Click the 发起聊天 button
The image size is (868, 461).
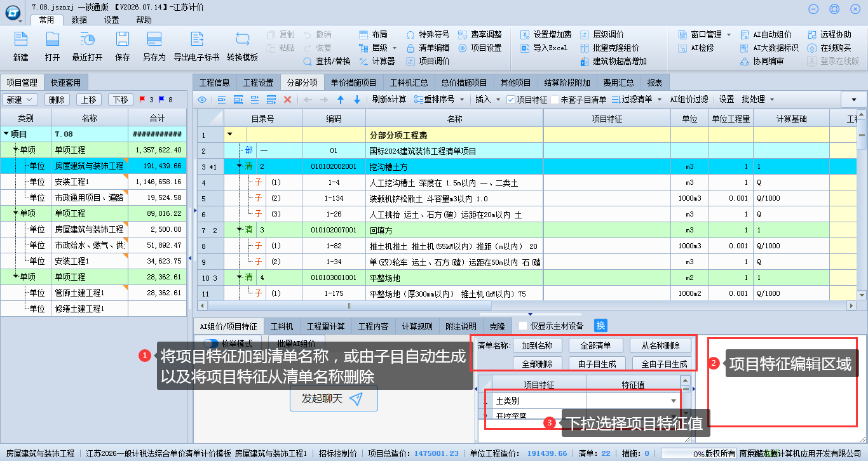[334, 398]
